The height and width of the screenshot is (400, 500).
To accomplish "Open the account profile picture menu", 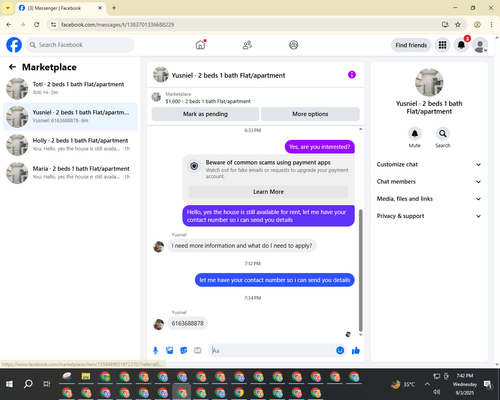I will [480, 45].
